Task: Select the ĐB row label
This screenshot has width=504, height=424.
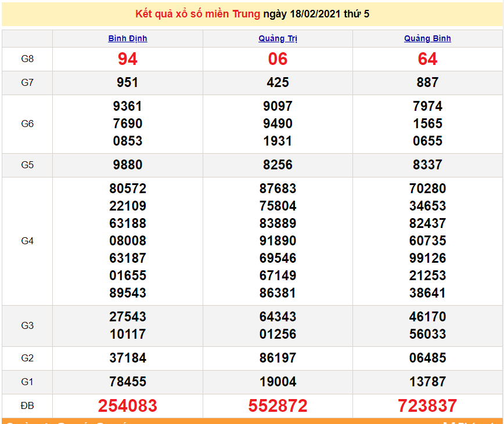Action: pos(27,405)
